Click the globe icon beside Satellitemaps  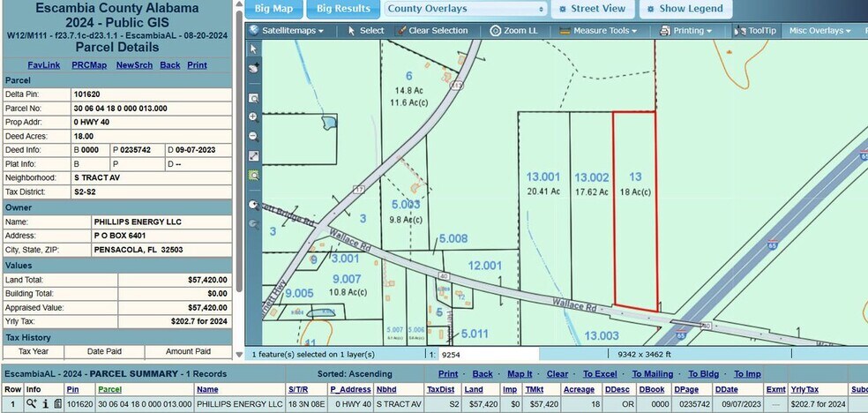click(x=253, y=31)
